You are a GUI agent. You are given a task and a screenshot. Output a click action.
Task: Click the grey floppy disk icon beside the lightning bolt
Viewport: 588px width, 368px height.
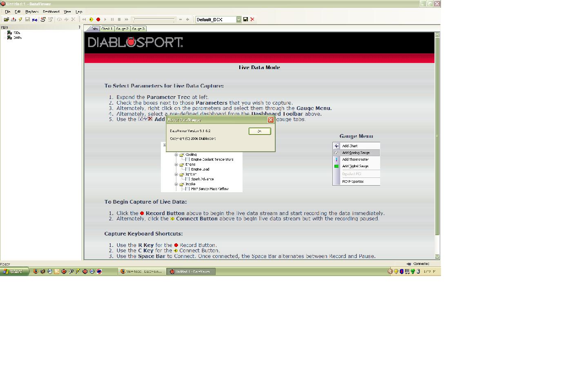(27, 20)
